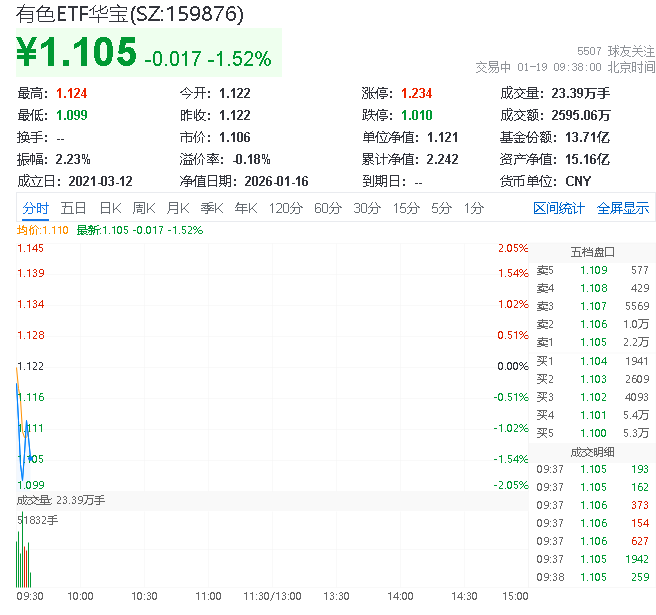Image resolution: width=656 pixels, height=615 pixels.
Task: Open the 30分 chart tab
Action: pyautogui.click(x=367, y=208)
